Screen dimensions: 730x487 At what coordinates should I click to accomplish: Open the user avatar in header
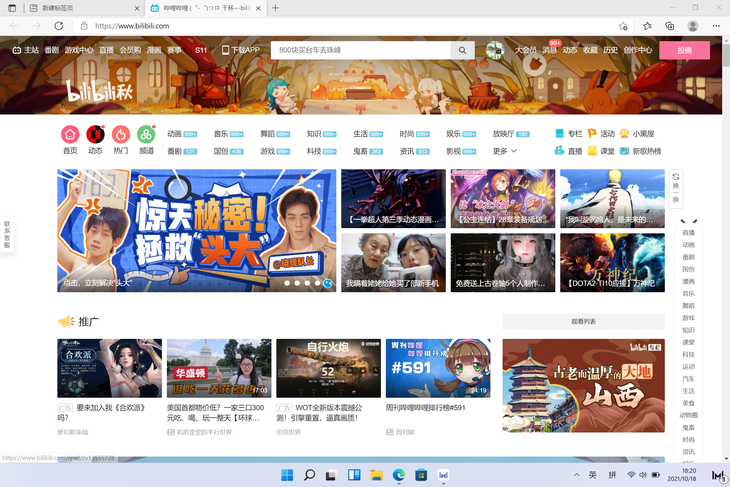point(495,50)
